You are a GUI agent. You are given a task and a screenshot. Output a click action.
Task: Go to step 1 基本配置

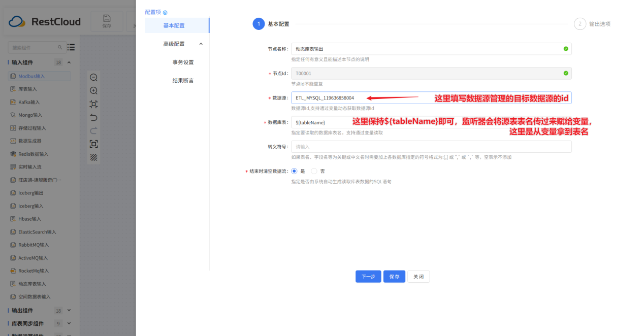click(271, 24)
